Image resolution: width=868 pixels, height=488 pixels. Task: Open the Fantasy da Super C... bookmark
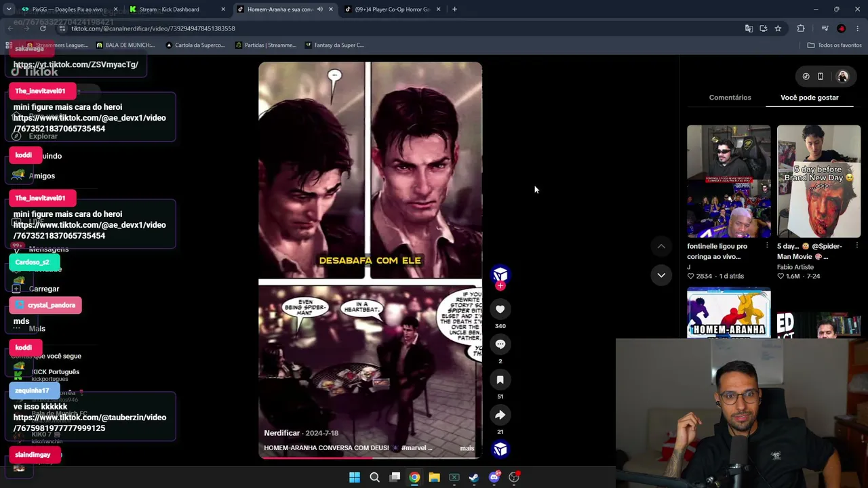(x=334, y=45)
